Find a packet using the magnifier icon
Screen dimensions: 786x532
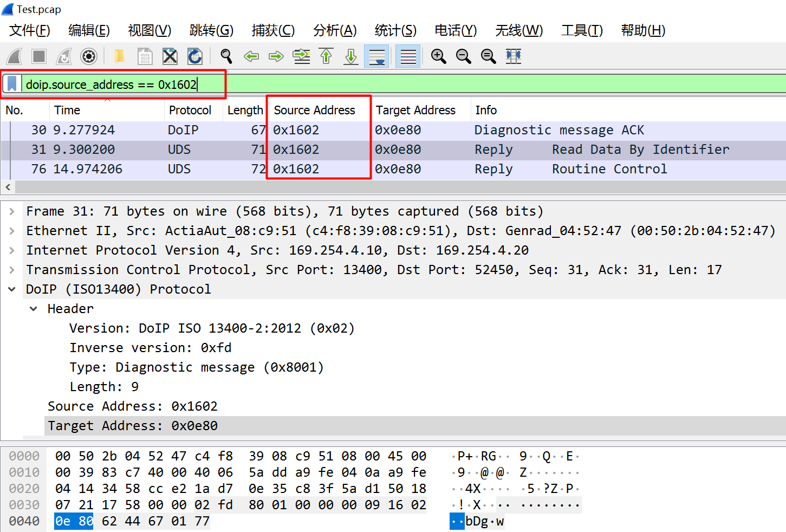226,56
